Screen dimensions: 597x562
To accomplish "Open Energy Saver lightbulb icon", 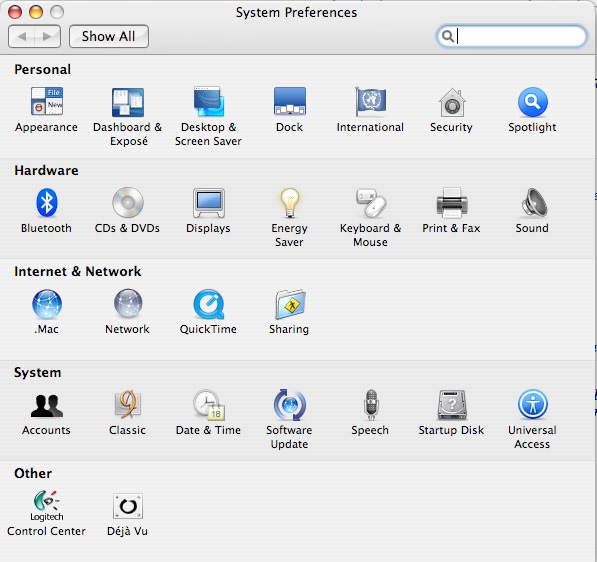I will click(x=290, y=203).
